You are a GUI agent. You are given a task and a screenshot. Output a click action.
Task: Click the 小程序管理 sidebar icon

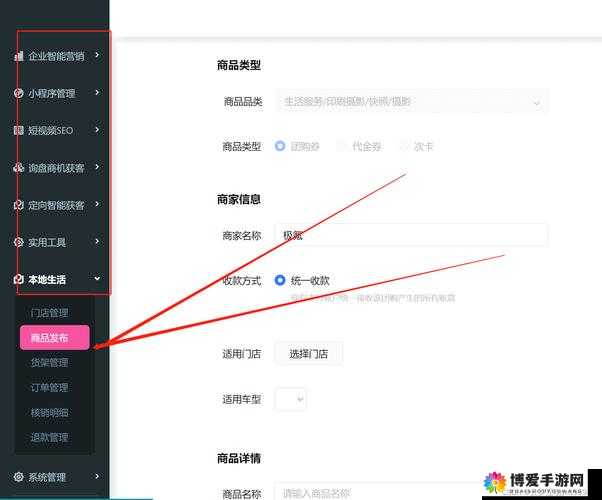tap(18, 93)
